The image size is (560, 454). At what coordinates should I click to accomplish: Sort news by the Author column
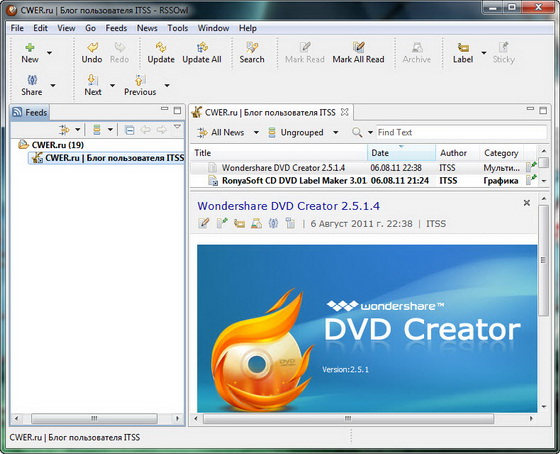pos(457,153)
